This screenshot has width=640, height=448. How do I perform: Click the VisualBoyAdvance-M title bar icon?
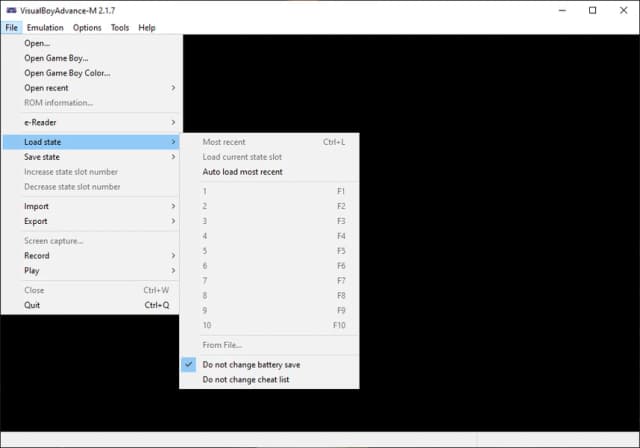(11, 11)
